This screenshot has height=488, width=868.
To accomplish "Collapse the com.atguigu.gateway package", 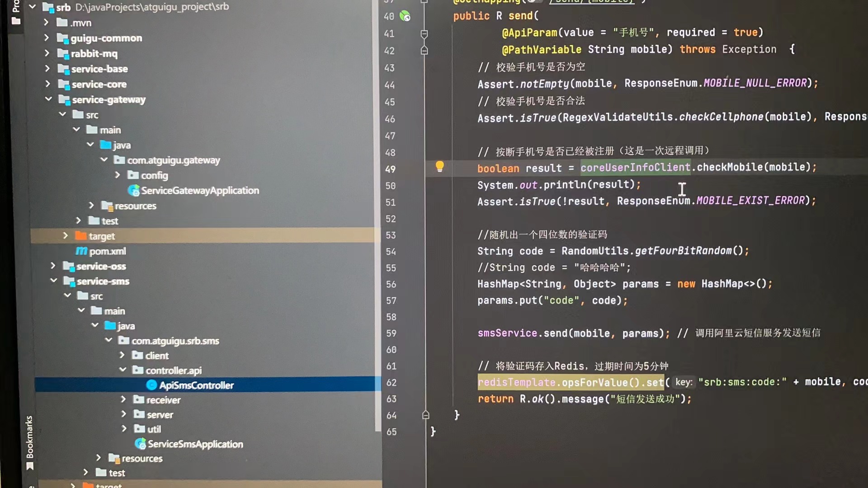I will (104, 160).
